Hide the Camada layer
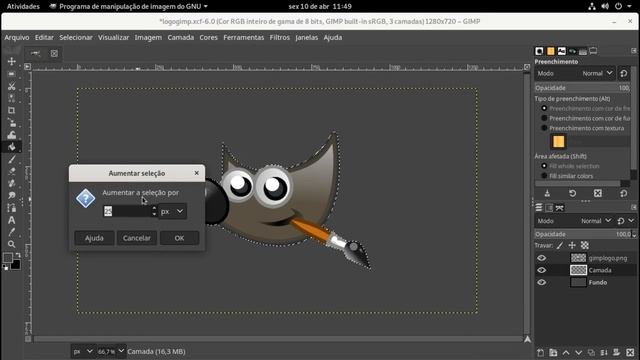Viewport: 640px width, 360px height. 542,270
